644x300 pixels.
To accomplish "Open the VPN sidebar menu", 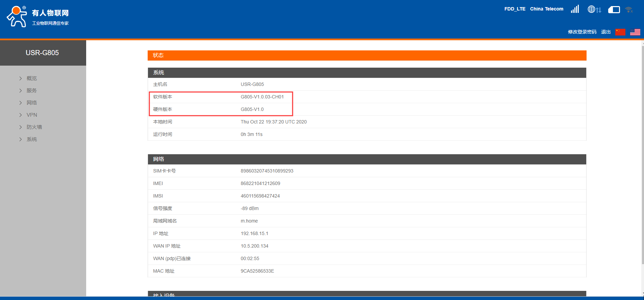I will (32, 115).
